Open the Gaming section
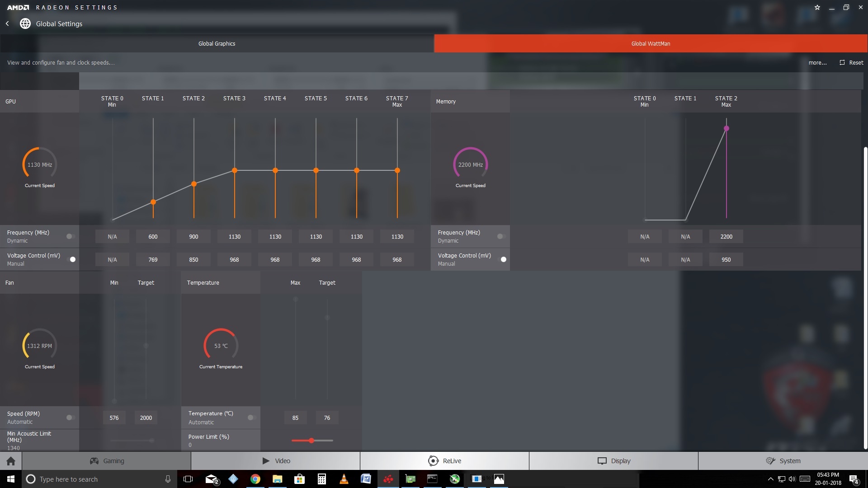The image size is (868, 488). pyautogui.click(x=107, y=461)
